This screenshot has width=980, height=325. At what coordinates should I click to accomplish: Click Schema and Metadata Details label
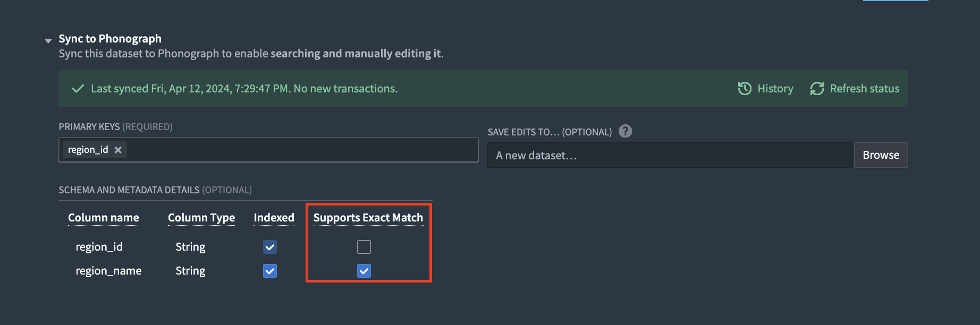[x=155, y=190]
